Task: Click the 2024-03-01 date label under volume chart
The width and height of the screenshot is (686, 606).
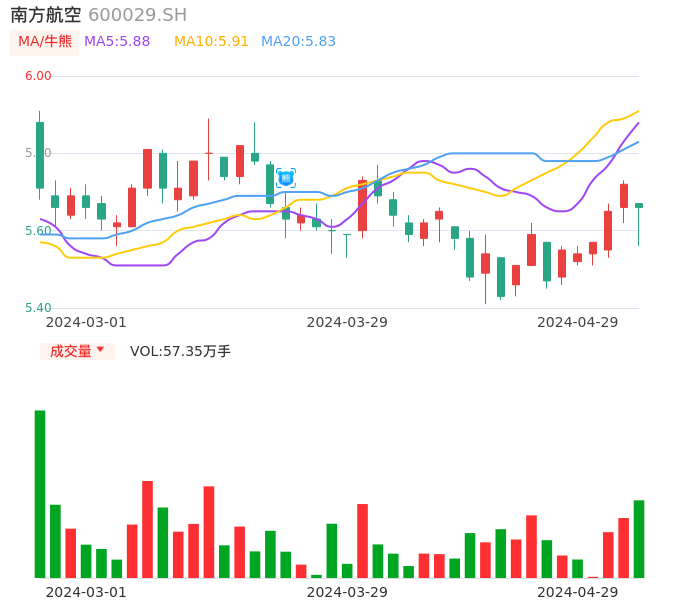Action: pyautogui.click(x=86, y=592)
